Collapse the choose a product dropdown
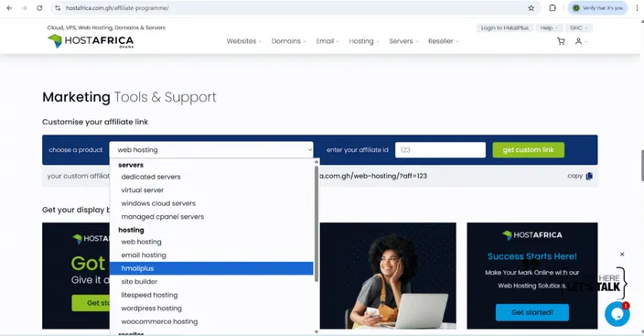 point(211,150)
